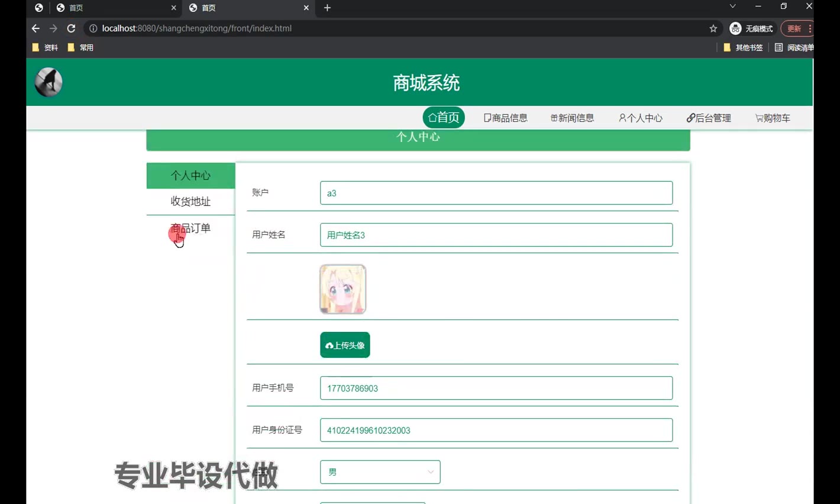Go to 商品信息 in navigation
Screen dimensions: 840x504
tap(505, 118)
